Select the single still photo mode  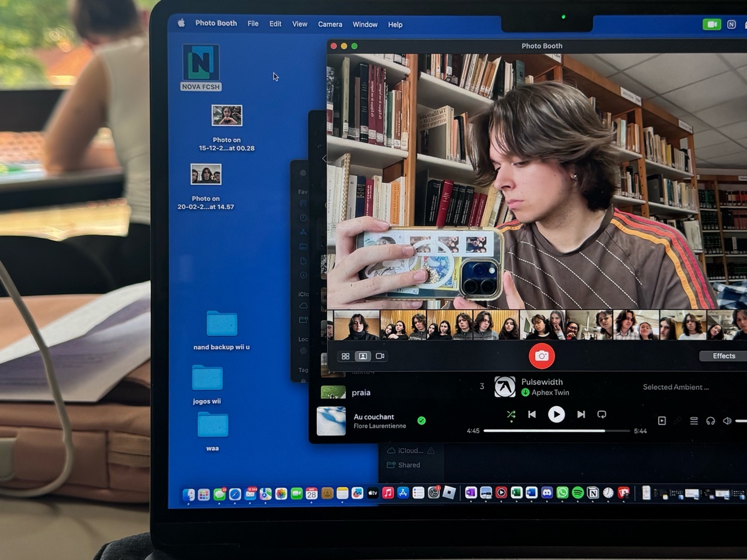(x=363, y=356)
